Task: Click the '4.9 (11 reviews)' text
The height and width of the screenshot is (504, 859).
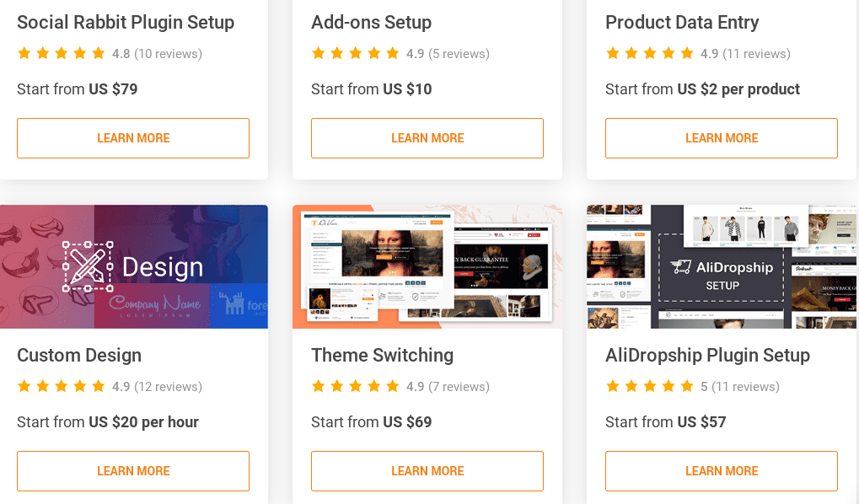Action: click(x=745, y=54)
